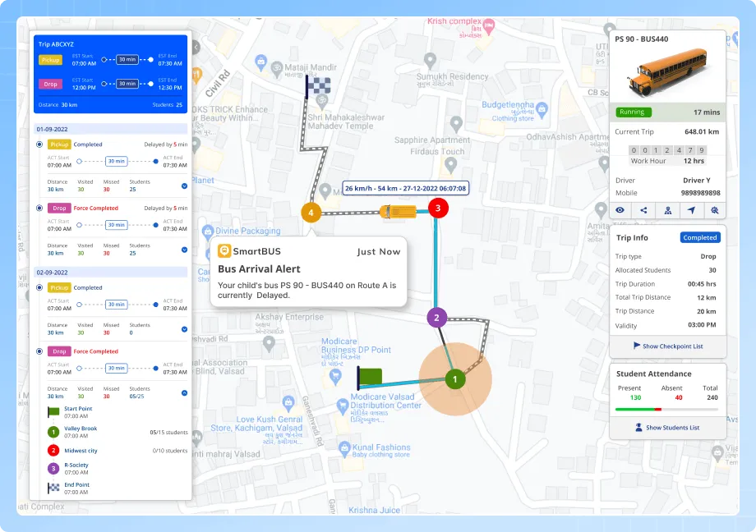This screenshot has width=756, height=532.
Task: Click the share icon in bus panel
Action: coord(643,210)
